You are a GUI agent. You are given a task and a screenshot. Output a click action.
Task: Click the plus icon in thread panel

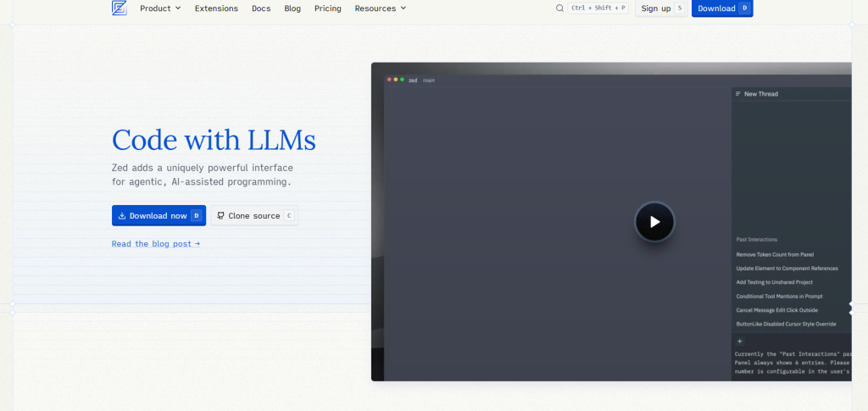click(x=739, y=341)
